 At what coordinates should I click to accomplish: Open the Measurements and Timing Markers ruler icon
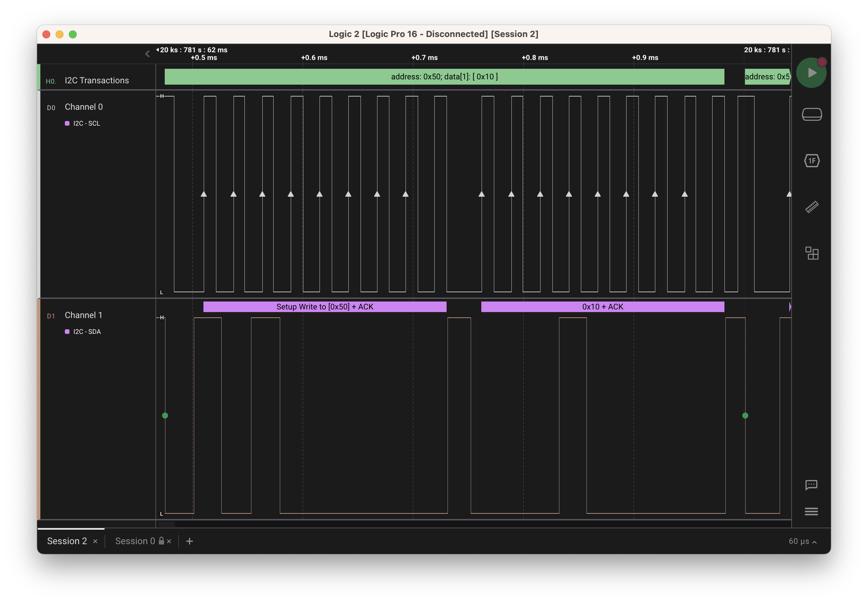(x=812, y=207)
